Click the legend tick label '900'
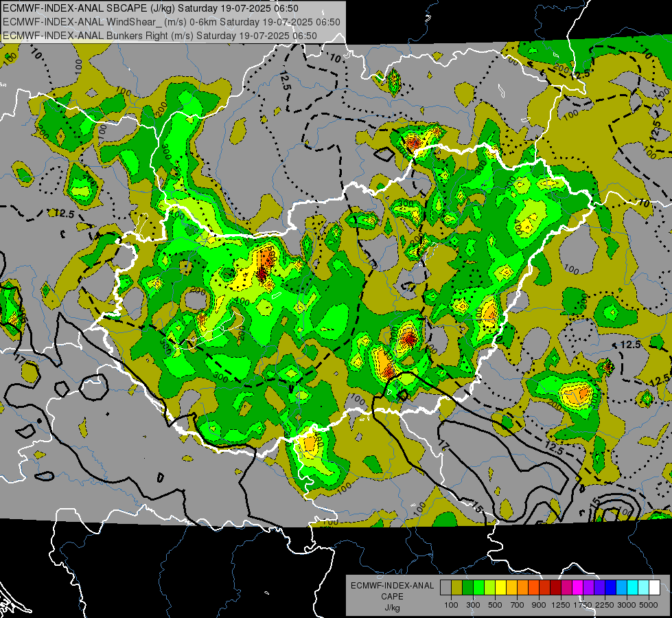This screenshot has height=618, width=672. pyautogui.click(x=539, y=605)
